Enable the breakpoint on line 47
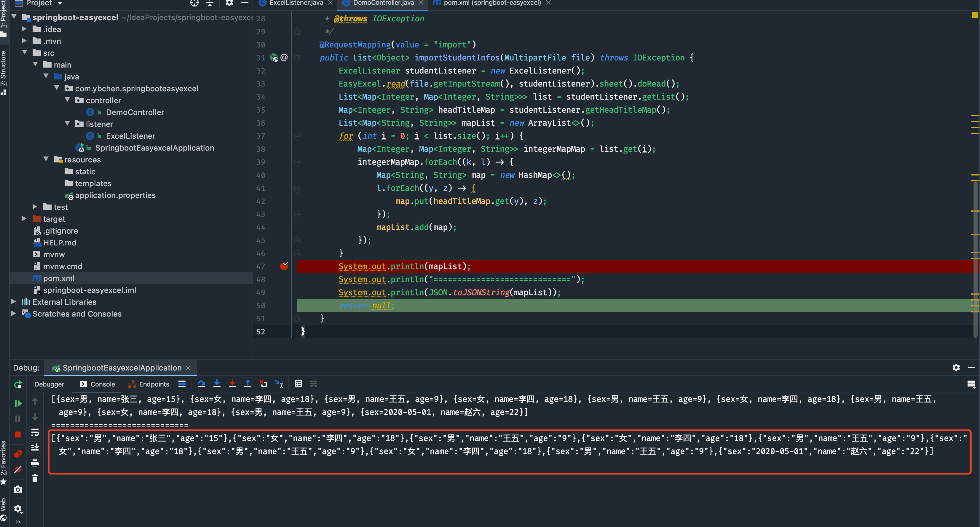This screenshot has width=980, height=527. (x=284, y=266)
